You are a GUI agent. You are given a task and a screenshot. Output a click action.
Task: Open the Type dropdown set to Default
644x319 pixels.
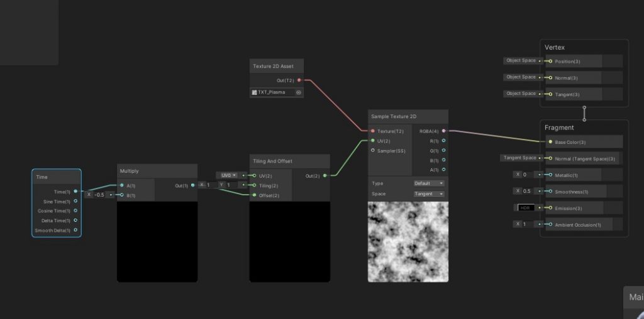click(x=429, y=183)
